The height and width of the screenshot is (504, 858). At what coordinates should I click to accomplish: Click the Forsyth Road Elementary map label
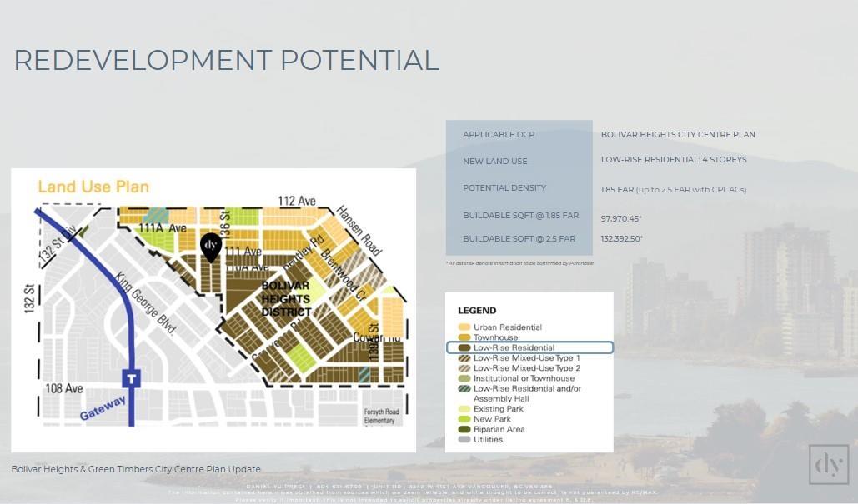point(380,417)
